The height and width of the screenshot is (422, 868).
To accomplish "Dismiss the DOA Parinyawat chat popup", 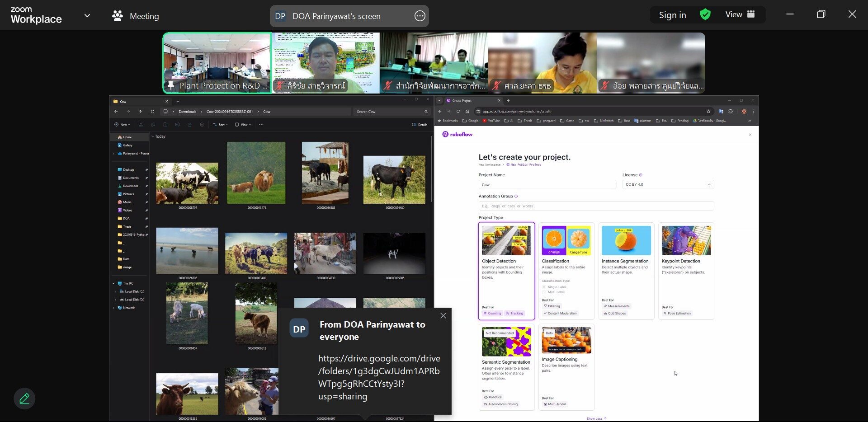I will pos(443,316).
